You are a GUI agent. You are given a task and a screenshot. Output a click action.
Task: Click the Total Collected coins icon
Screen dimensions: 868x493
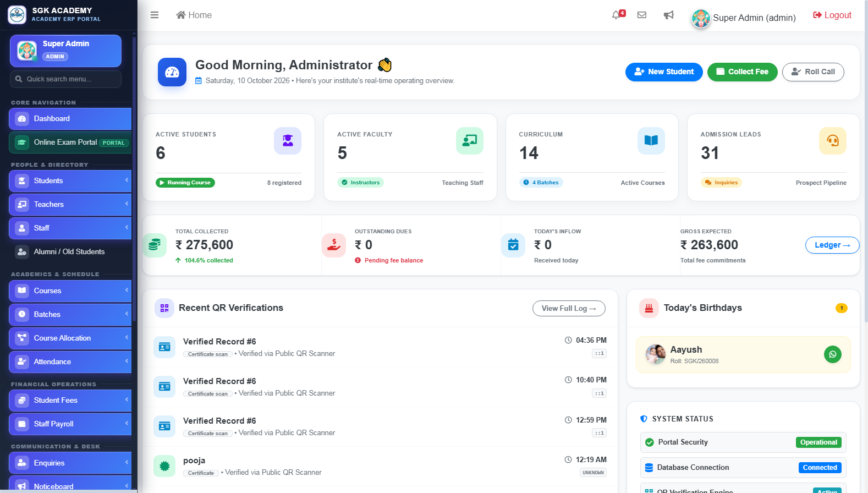tap(155, 245)
